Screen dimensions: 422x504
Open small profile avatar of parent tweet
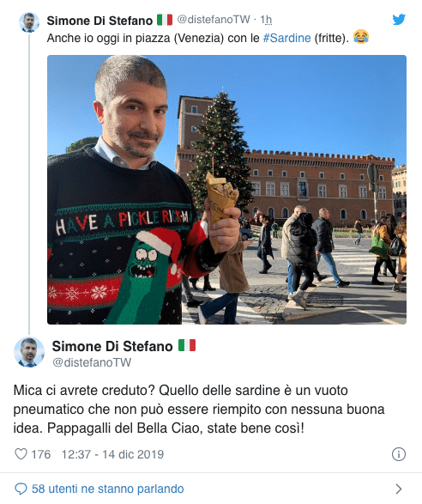coord(29,22)
